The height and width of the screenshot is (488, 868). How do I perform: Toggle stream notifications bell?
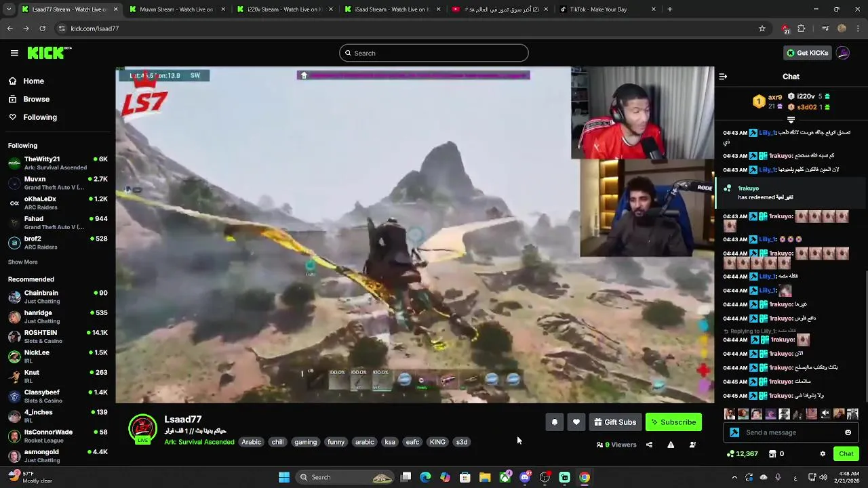tap(554, 422)
